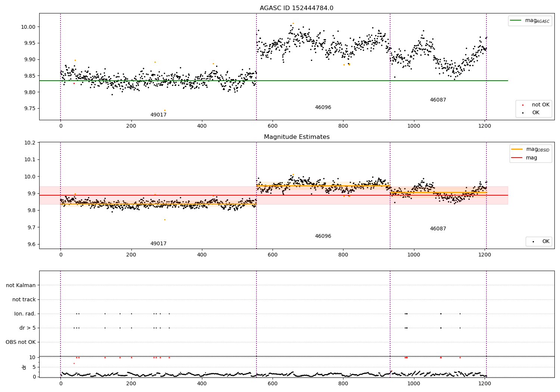Click the obsid label 49017 in the Magnitude Estimates plot
This screenshot has width=560, height=392.
click(x=158, y=244)
